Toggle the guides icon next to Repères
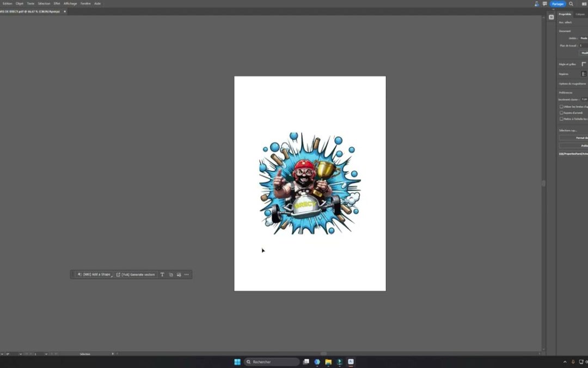 [x=584, y=74]
